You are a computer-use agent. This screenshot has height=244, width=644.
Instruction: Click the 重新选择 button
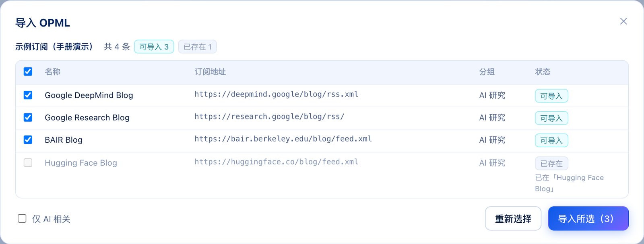tap(513, 218)
